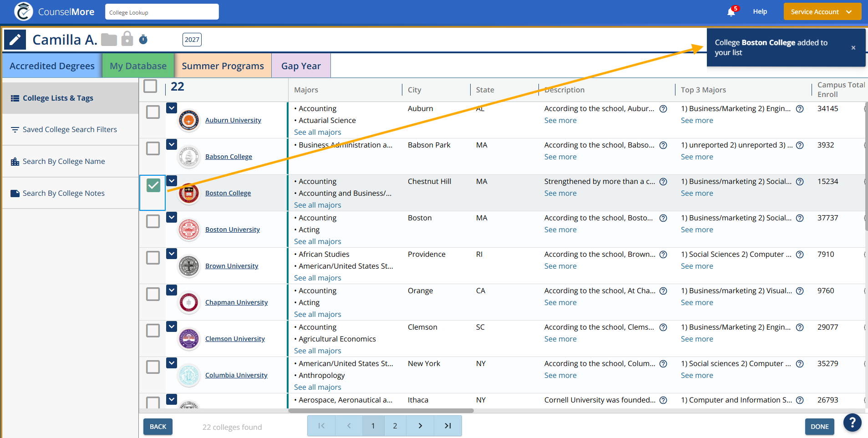Open the CounselMore logo home

[55, 12]
